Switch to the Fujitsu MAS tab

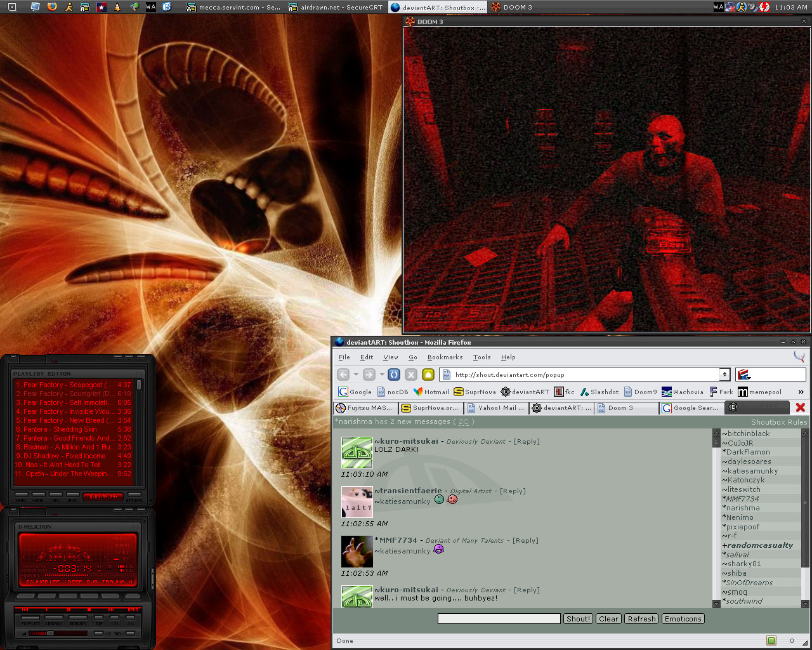point(365,408)
